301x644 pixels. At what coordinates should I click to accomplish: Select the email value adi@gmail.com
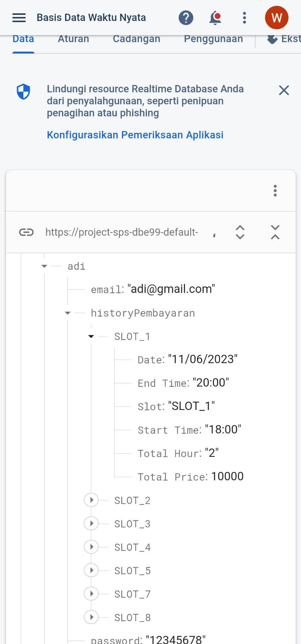(x=171, y=289)
